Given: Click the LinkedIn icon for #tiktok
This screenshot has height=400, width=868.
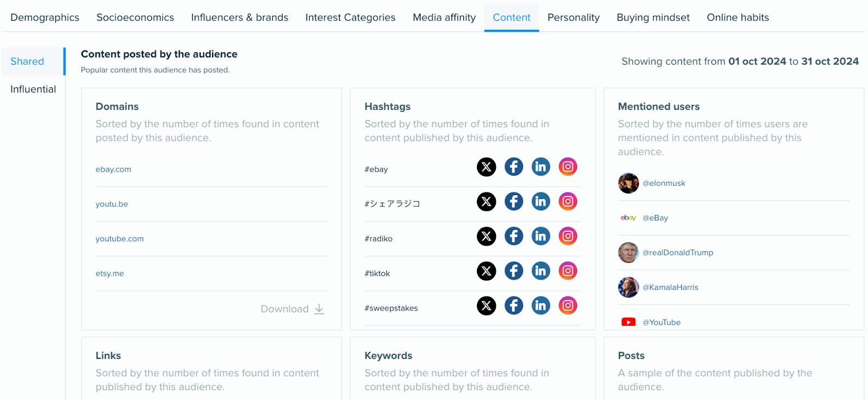Looking at the screenshot, I should [x=540, y=270].
